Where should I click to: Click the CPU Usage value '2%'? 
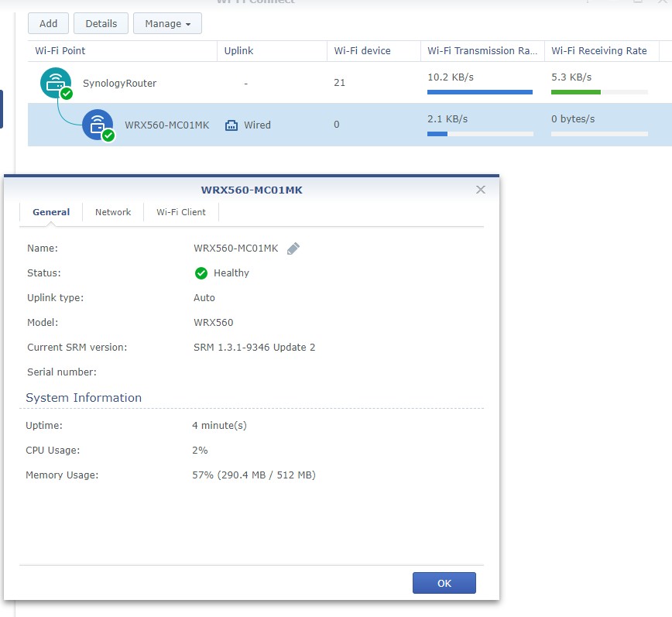point(200,451)
